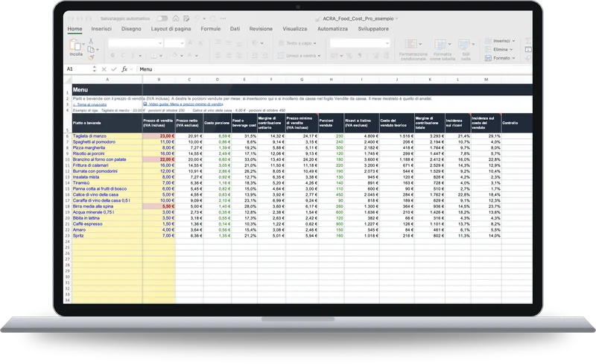Toggle the Salvataggio automatico switch
Image resolution: width=596 pixels, height=364 pixels.
pyautogui.click(x=162, y=19)
